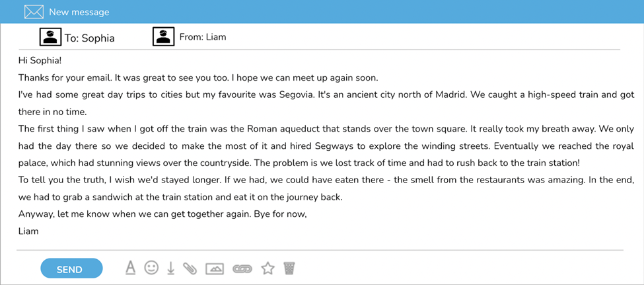Attach a file using the paperclip icon
Screen dimensions: 644x285
[x=190, y=268]
